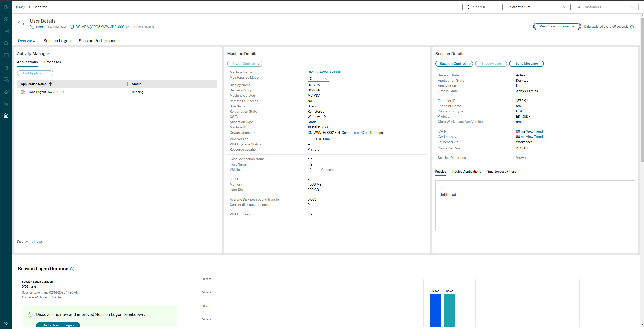Image resolution: width=644 pixels, height=329 pixels.
Task: Switch to the Session Performance tab
Action: (x=99, y=41)
